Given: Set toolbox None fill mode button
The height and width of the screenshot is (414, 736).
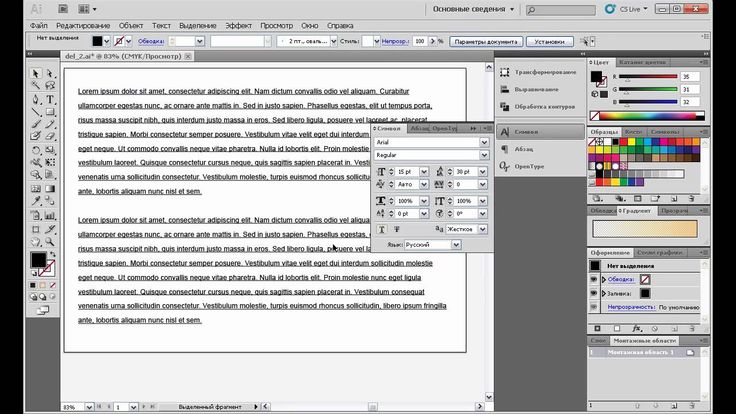Looking at the screenshot, I should tap(53, 285).
